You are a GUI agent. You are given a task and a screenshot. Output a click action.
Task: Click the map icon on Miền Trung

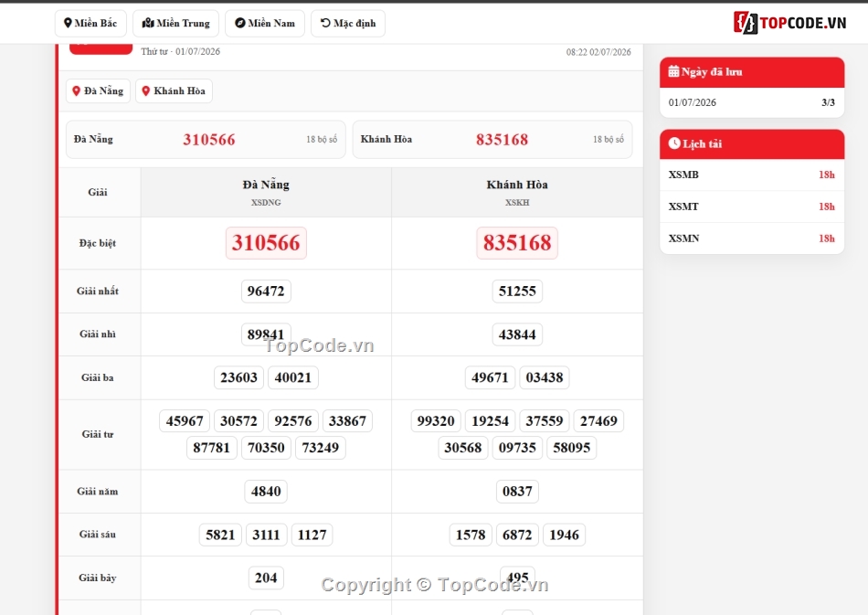pyautogui.click(x=148, y=23)
